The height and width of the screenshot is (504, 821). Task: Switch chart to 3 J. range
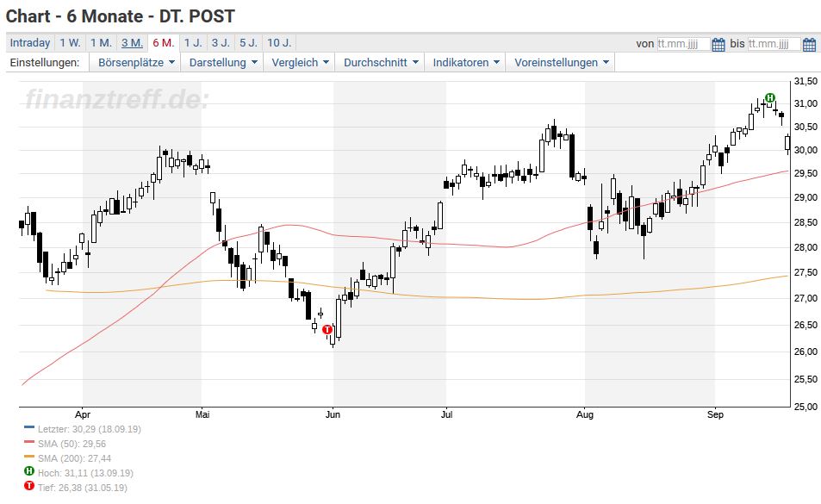[x=221, y=43]
